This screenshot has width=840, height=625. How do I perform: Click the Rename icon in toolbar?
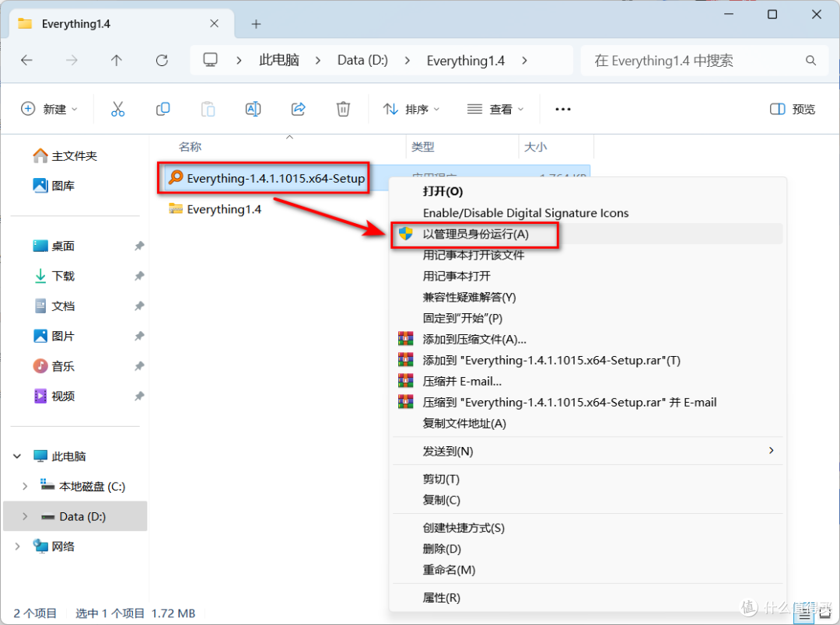coord(253,110)
